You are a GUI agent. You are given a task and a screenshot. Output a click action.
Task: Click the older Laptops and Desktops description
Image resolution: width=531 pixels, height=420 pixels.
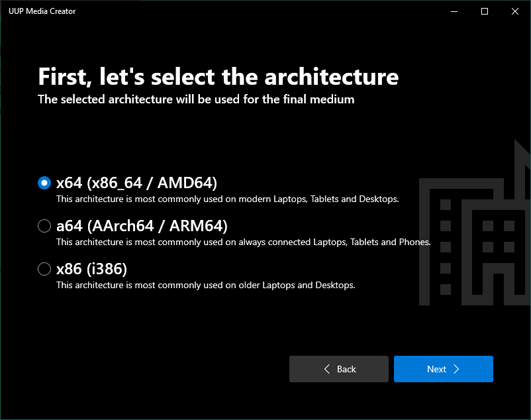tap(206, 286)
